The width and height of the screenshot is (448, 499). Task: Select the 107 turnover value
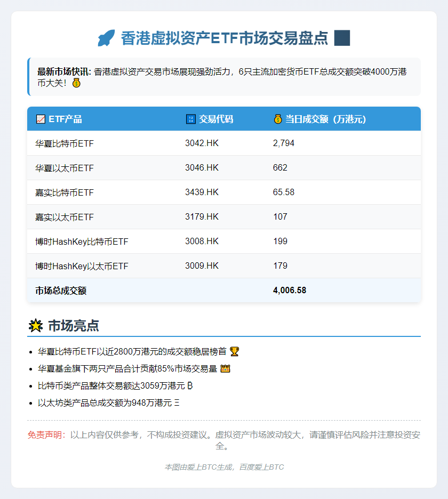[x=280, y=217]
